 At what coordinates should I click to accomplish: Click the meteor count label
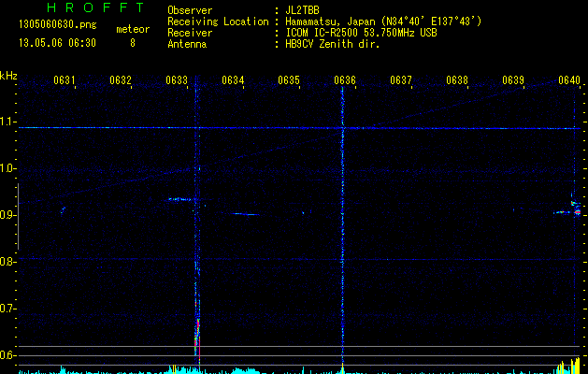(132, 29)
